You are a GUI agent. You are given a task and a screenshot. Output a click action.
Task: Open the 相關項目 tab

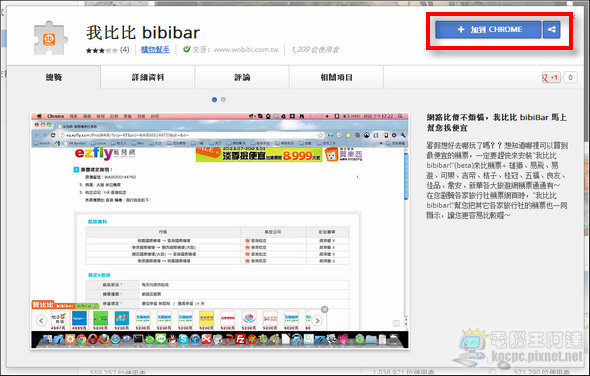[x=336, y=77]
